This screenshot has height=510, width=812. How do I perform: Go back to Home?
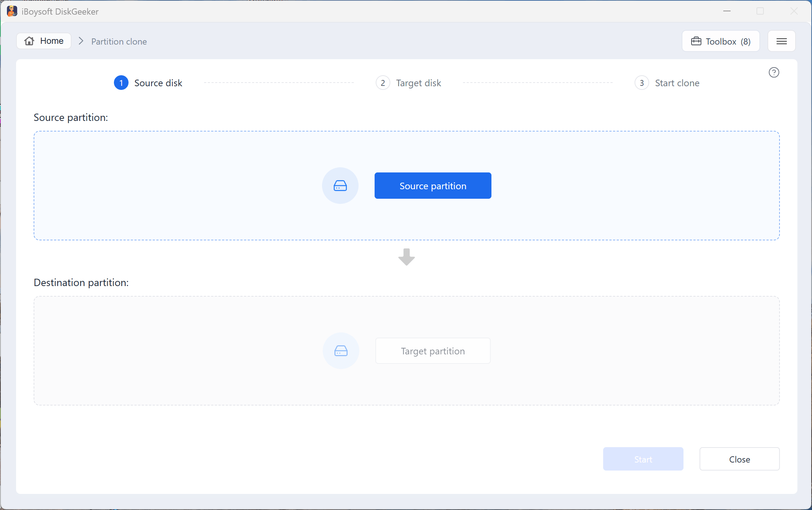coord(44,41)
